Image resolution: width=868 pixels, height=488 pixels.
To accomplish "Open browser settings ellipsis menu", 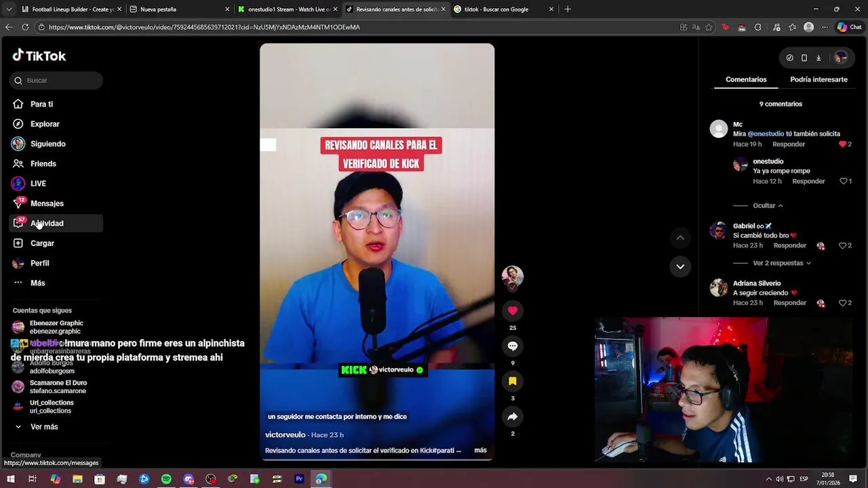I will pos(825,27).
